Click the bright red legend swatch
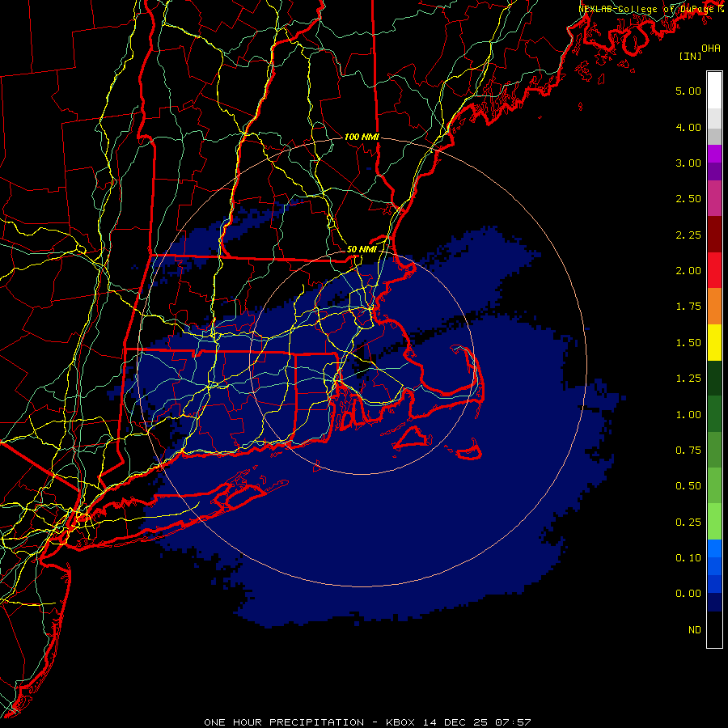The height and width of the screenshot is (728, 728). tap(714, 270)
